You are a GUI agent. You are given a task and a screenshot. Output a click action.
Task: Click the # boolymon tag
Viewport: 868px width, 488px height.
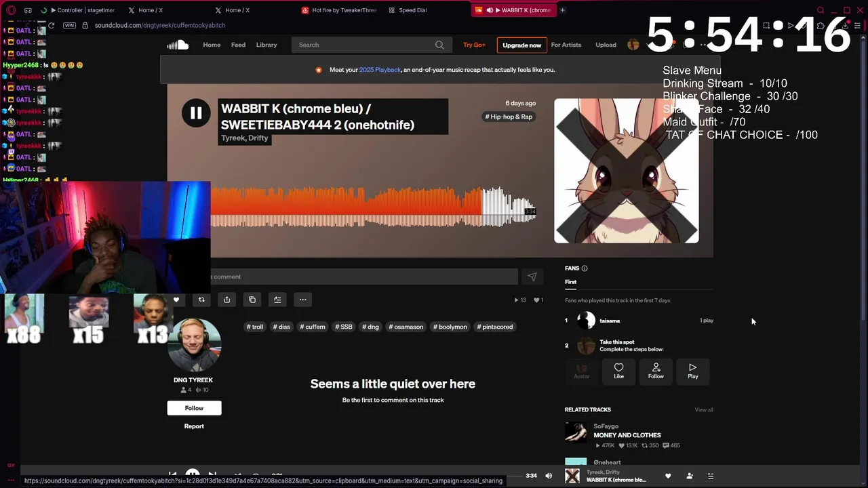pyautogui.click(x=450, y=327)
